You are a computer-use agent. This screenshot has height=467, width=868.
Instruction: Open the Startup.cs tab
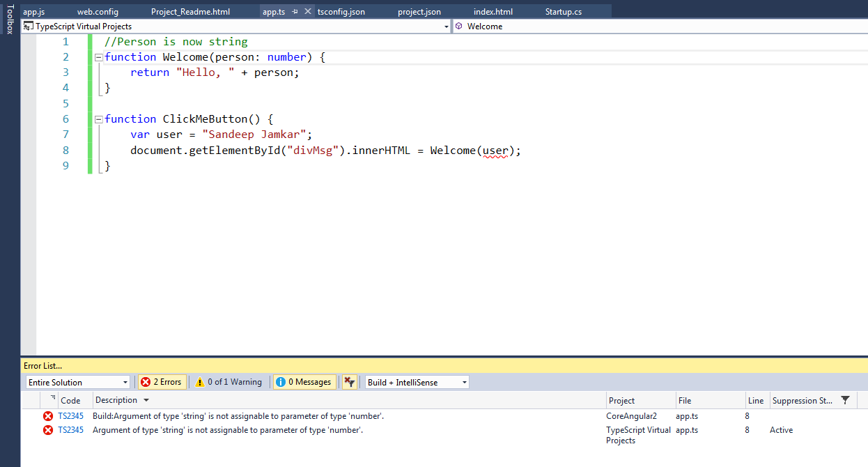point(563,11)
